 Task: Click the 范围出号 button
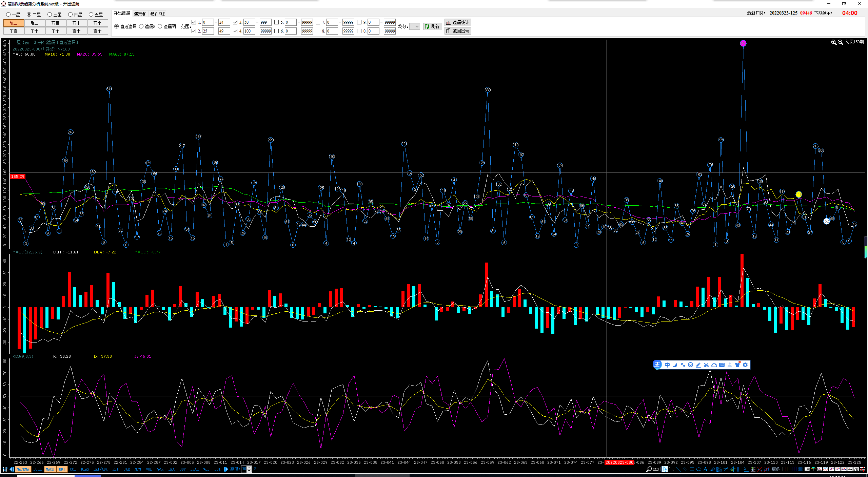(458, 31)
